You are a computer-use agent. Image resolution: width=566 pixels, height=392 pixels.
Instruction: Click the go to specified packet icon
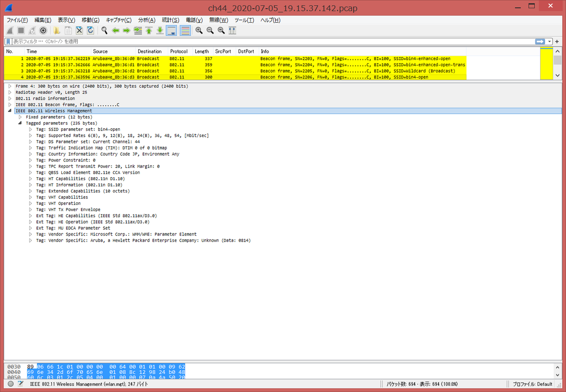pyautogui.click(x=138, y=31)
